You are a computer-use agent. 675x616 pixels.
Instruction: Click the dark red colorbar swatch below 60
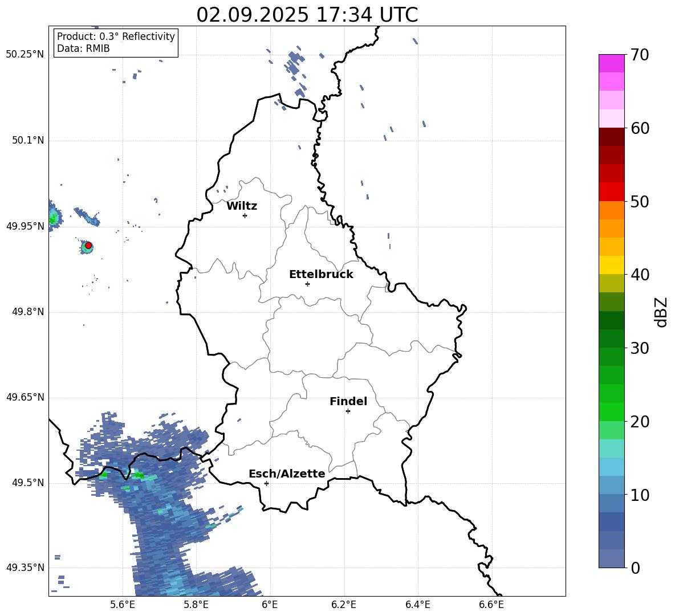click(611, 137)
